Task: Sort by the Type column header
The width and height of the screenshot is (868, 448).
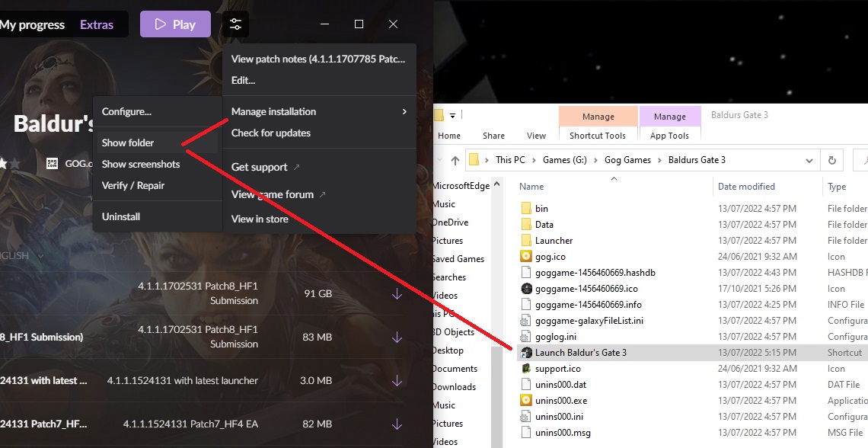Action: click(x=837, y=187)
